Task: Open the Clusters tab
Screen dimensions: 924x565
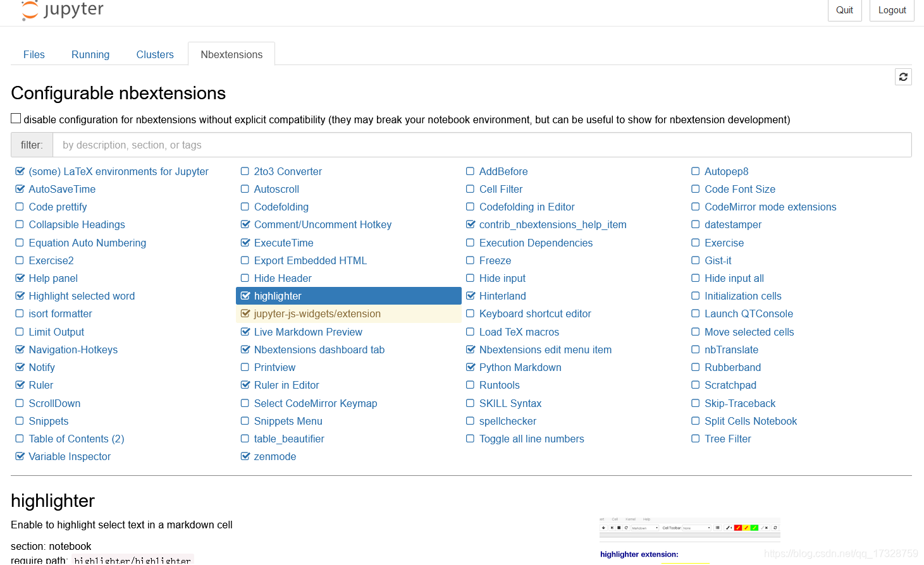Action: click(155, 54)
